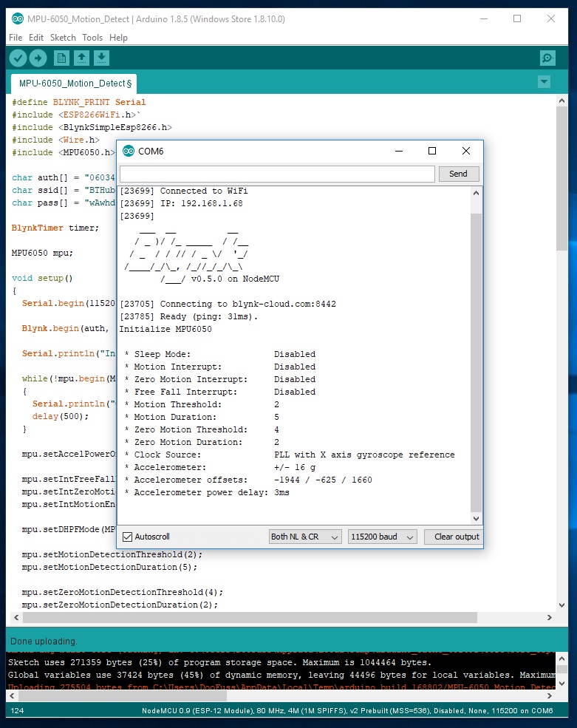This screenshot has width=577, height=728.
Task: Close the COM6 serial monitor window
Action: 466,151
